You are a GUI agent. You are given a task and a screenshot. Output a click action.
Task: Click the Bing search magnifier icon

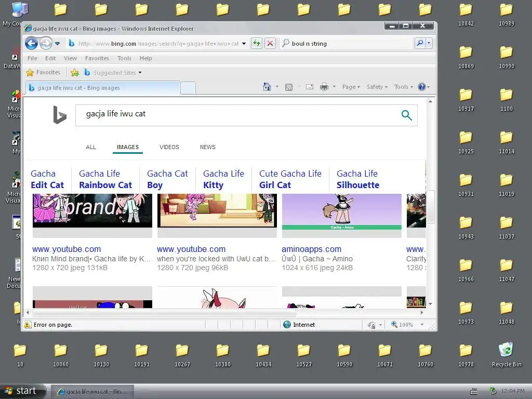[406, 115]
